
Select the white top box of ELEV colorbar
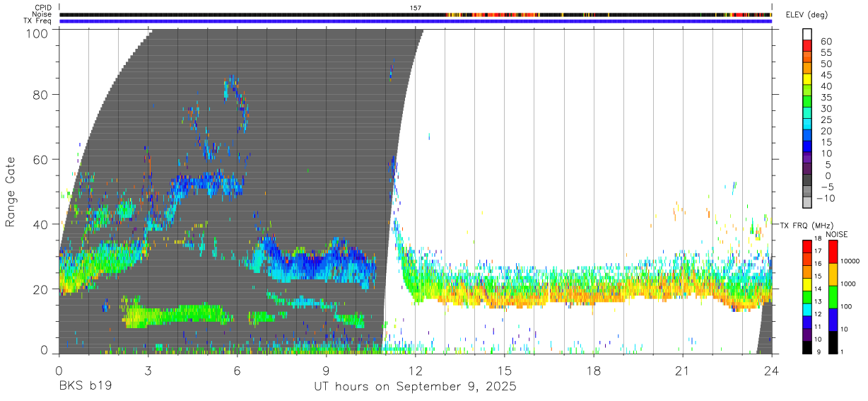click(808, 34)
